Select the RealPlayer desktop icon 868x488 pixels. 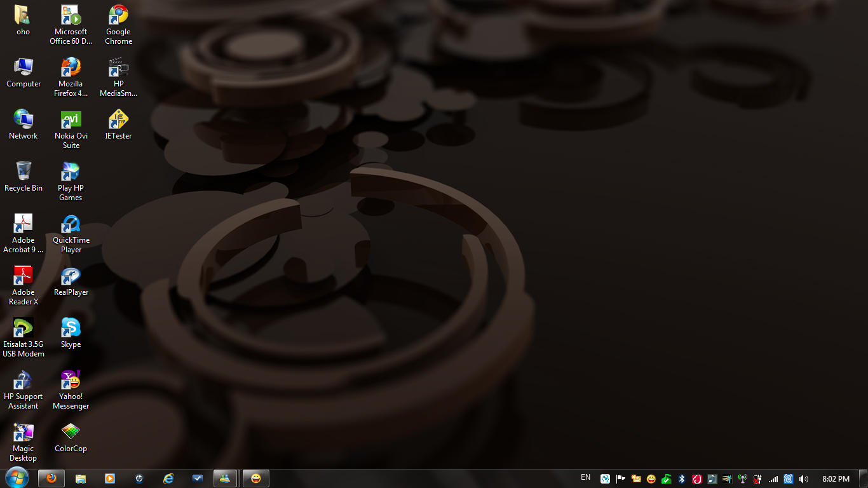pyautogui.click(x=71, y=276)
